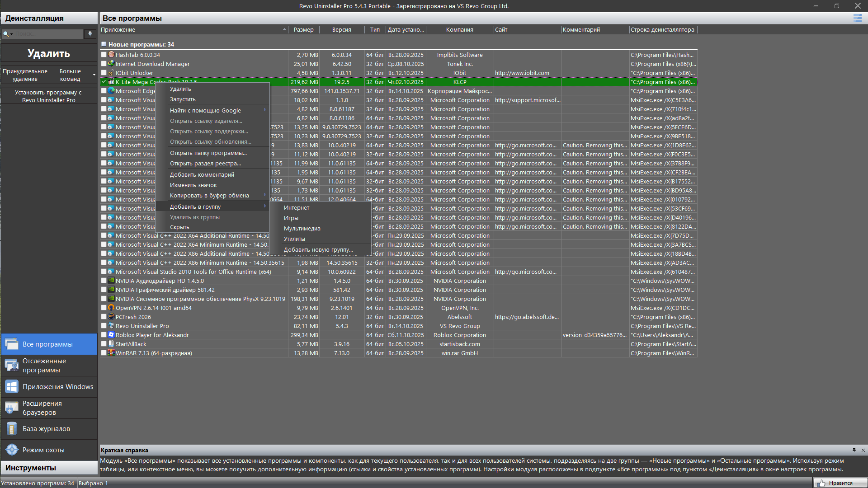Click Принудительное удаление button

25,75
